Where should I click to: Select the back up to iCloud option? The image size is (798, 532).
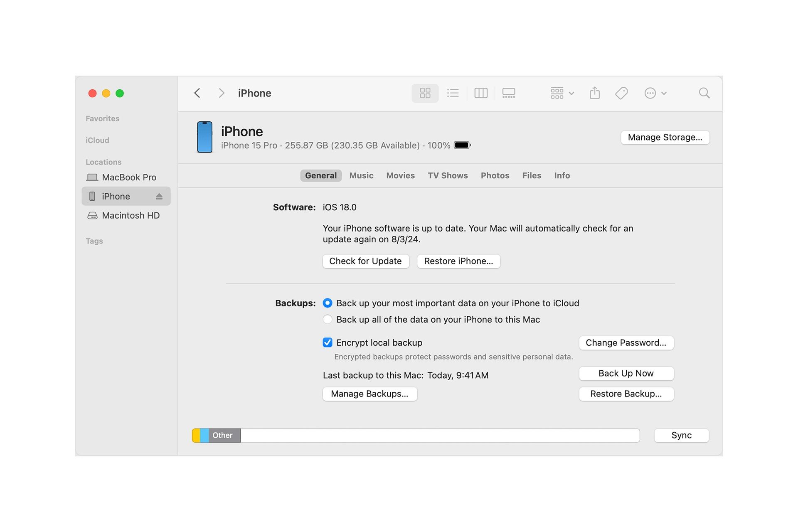[328, 303]
